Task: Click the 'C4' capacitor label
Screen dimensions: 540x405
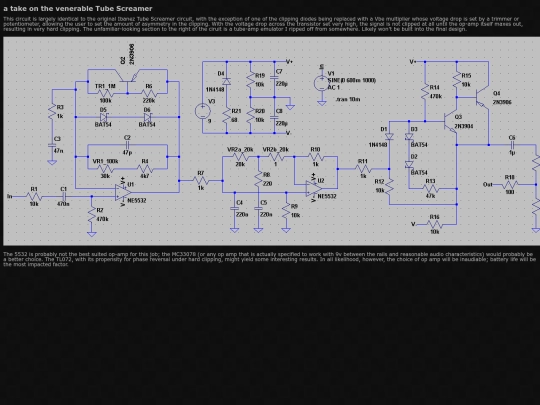Action: [240, 202]
